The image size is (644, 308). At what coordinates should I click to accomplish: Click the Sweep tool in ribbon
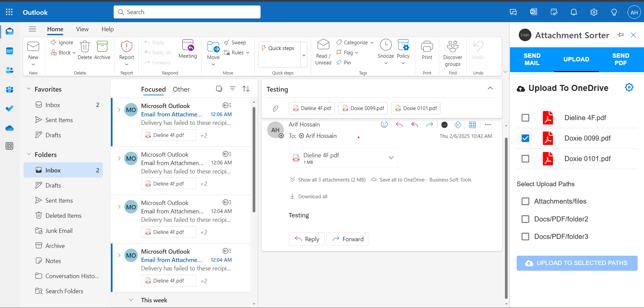click(235, 43)
